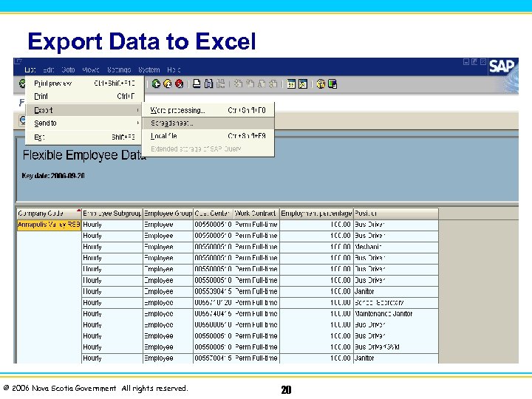Click the Position column header
Image resolution: width=532 pixels, height=399 pixels.
point(396,214)
